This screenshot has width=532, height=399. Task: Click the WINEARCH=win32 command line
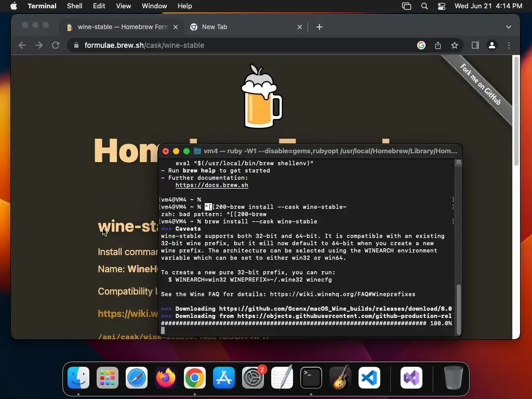[250, 280]
